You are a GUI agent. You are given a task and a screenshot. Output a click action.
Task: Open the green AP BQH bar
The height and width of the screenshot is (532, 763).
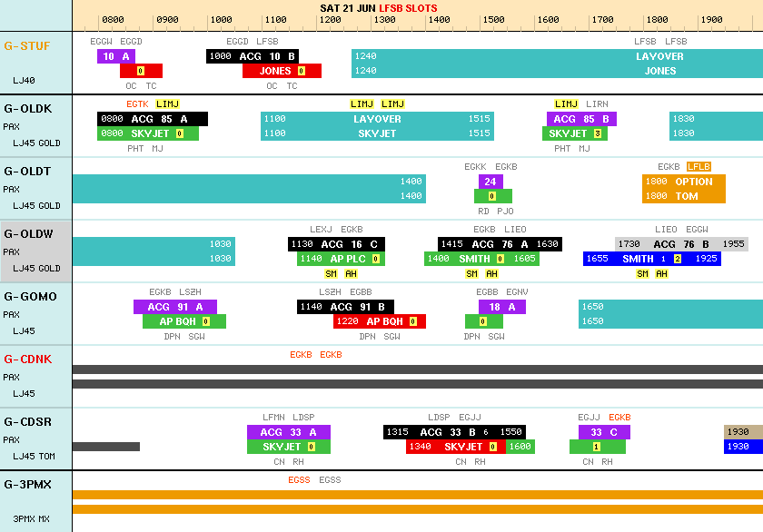(184, 322)
